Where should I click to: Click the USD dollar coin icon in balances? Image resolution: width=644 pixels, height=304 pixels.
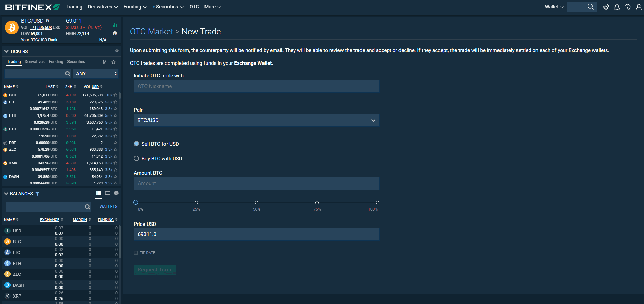tap(7, 231)
